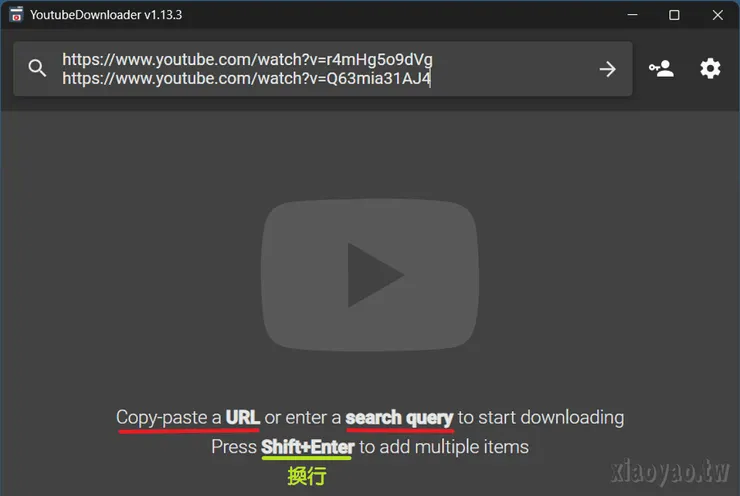The height and width of the screenshot is (496, 740).
Task: Open the authentication key-person icon
Action: coord(661,69)
